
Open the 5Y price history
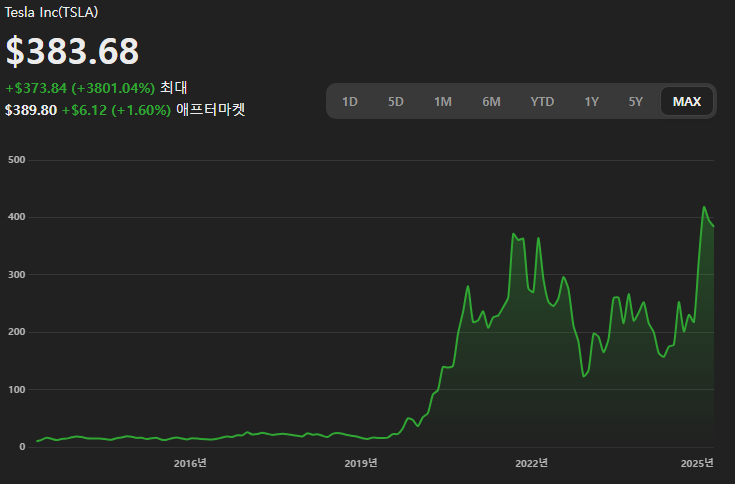tap(636, 101)
